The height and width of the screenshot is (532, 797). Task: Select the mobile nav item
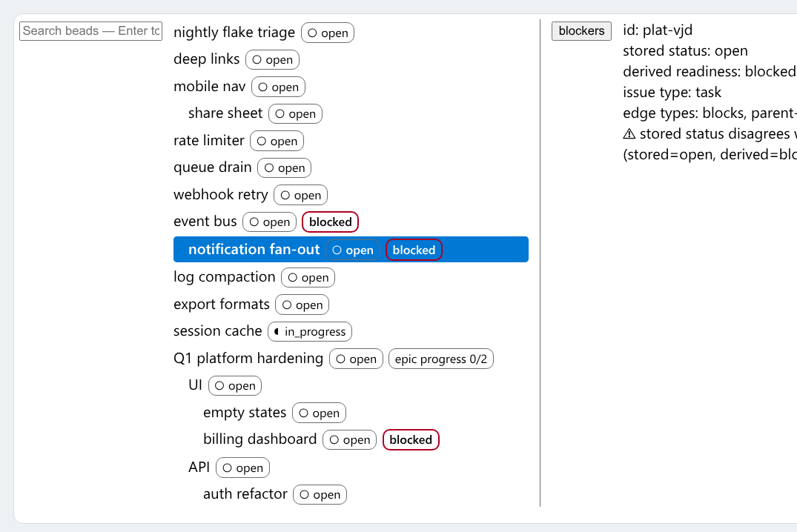(x=351, y=87)
